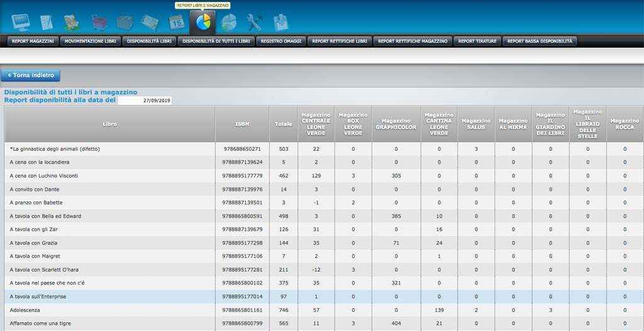
Task: Select row Affamato come una tigre
Action: tap(324, 323)
